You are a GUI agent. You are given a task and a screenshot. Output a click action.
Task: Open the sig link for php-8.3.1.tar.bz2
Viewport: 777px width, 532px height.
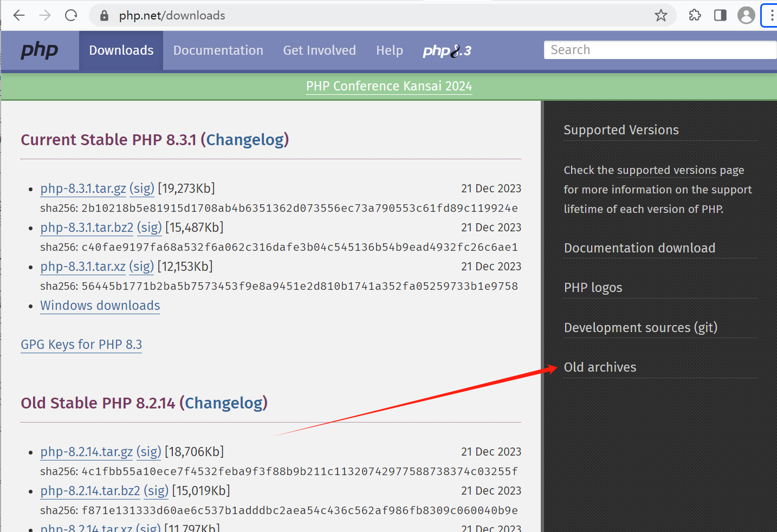point(150,228)
